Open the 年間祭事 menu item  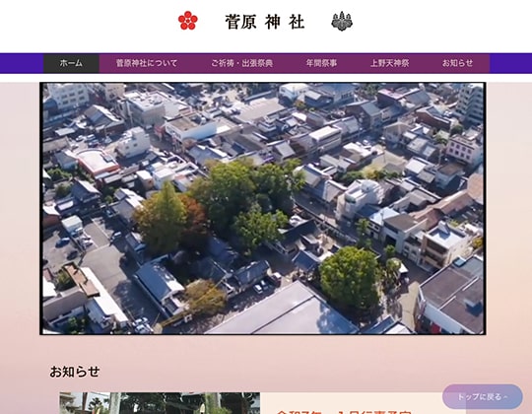(x=321, y=63)
